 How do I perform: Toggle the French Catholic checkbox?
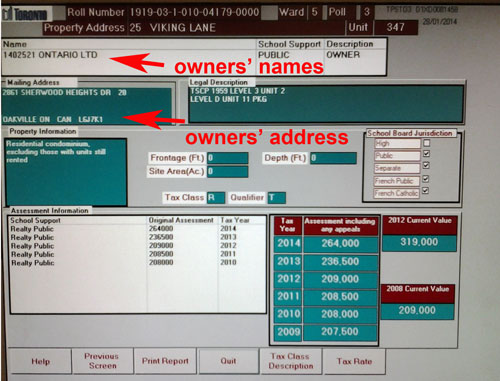tap(426, 191)
